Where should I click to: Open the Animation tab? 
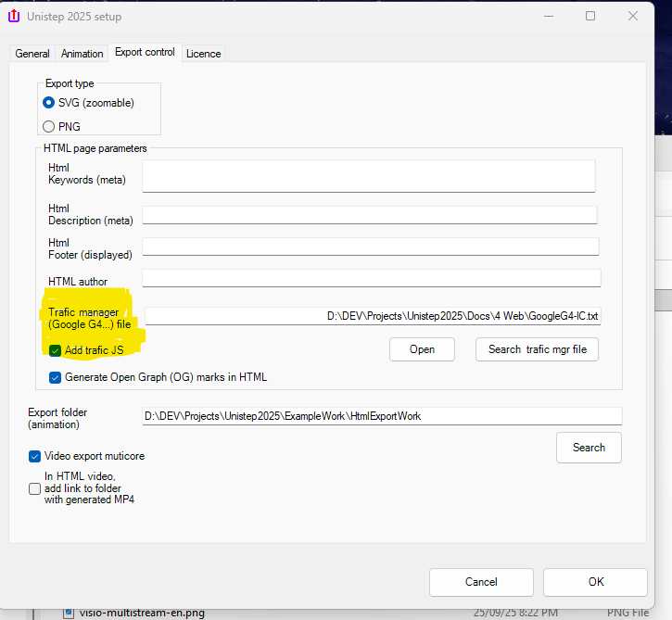82,54
